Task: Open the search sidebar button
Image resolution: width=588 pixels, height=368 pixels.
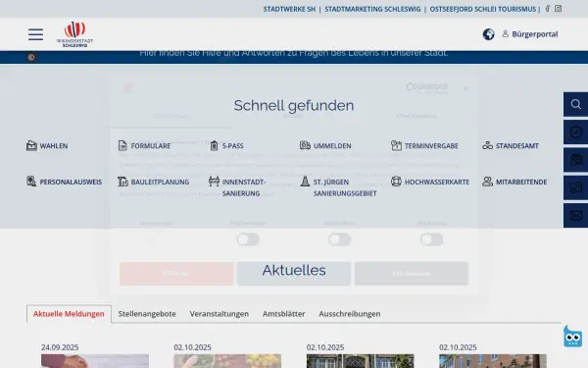Action: coord(575,104)
